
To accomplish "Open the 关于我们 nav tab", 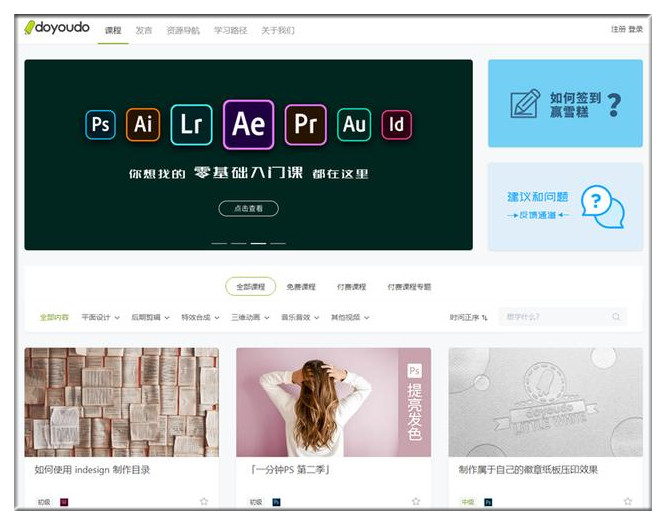I will coord(277,30).
